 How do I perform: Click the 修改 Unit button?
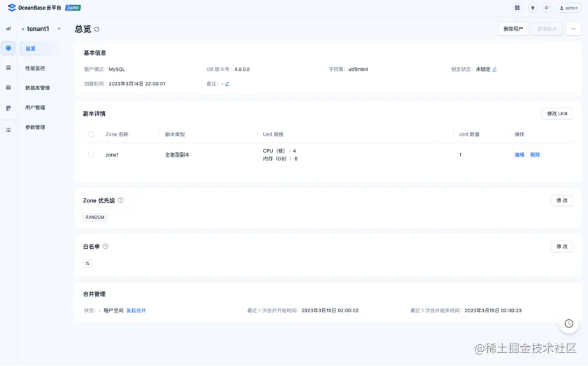[x=557, y=113]
